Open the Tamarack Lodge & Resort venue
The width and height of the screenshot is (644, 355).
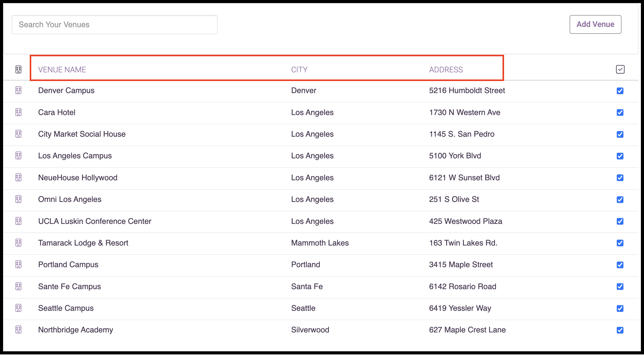coord(83,243)
